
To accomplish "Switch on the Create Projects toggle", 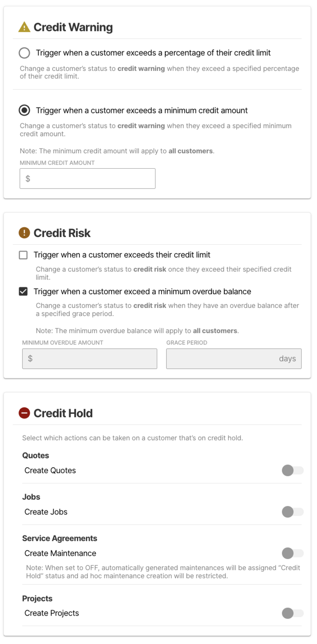I will click(293, 613).
